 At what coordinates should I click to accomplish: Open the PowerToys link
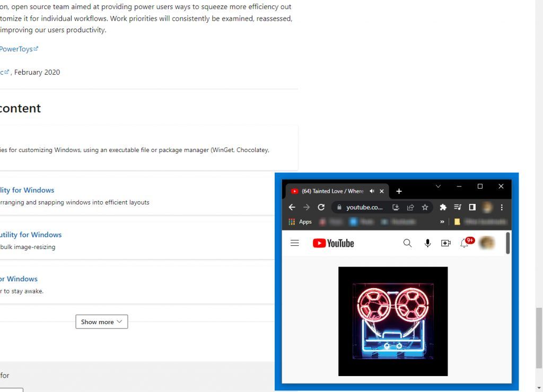[x=16, y=49]
